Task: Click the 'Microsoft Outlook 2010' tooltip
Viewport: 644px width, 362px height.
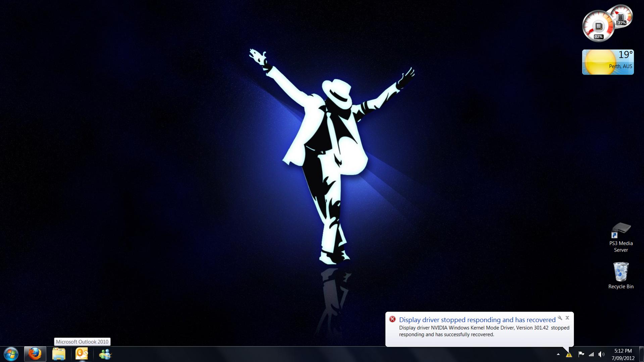Action: [x=82, y=342]
